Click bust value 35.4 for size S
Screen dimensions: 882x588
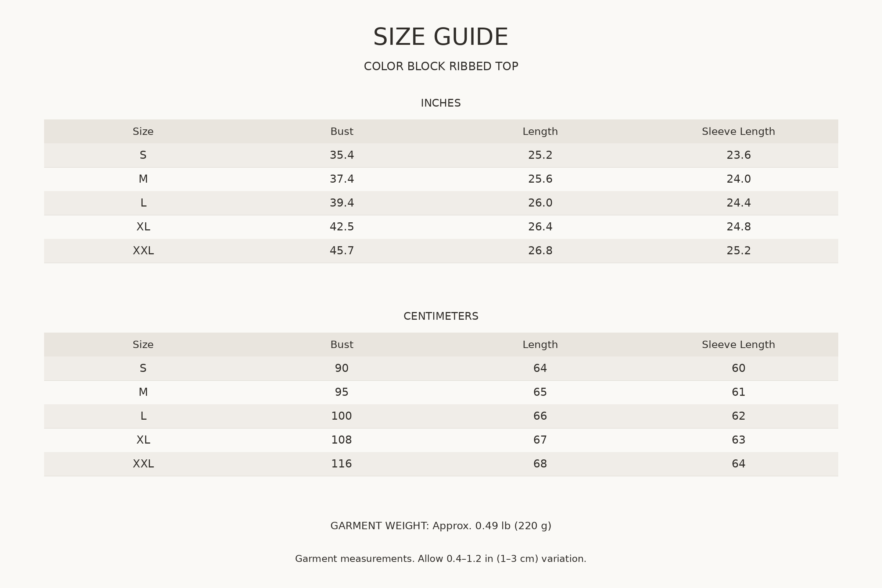click(x=342, y=155)
